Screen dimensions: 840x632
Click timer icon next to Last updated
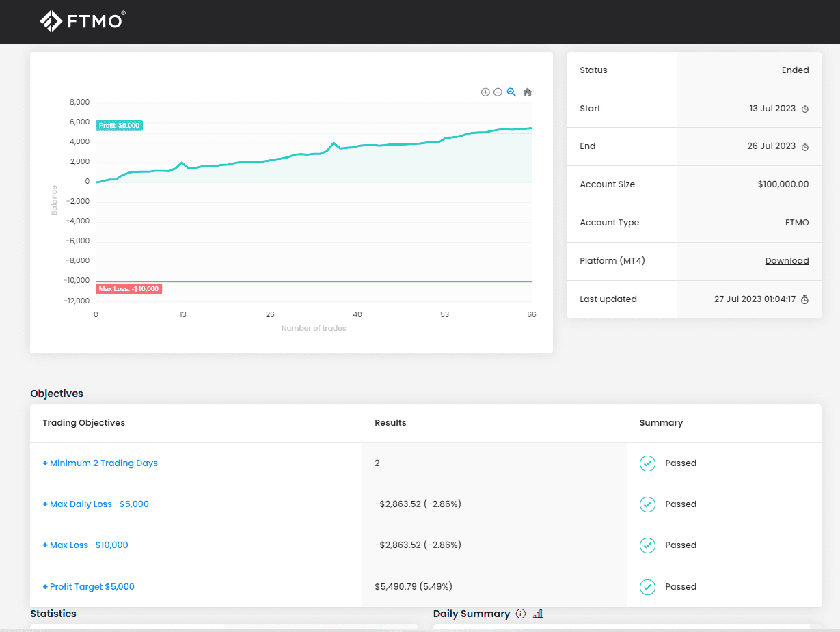(805, 299)
